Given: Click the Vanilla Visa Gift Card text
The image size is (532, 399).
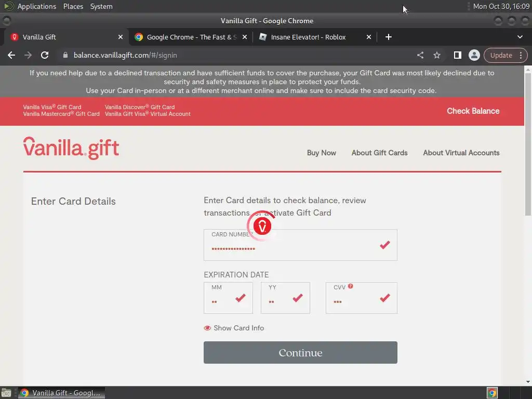Looking at the screenshot, I should point(52,107).
